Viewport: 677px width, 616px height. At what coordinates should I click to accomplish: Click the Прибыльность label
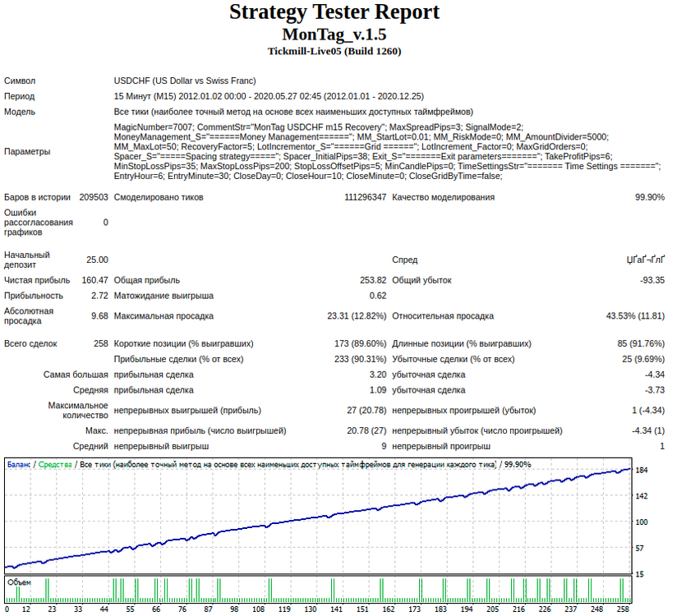tap(34, 296)
